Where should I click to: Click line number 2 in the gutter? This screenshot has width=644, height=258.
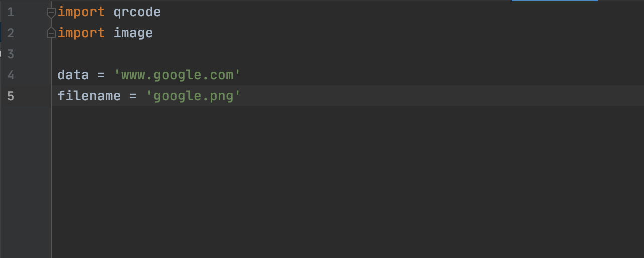pos(11,33)
